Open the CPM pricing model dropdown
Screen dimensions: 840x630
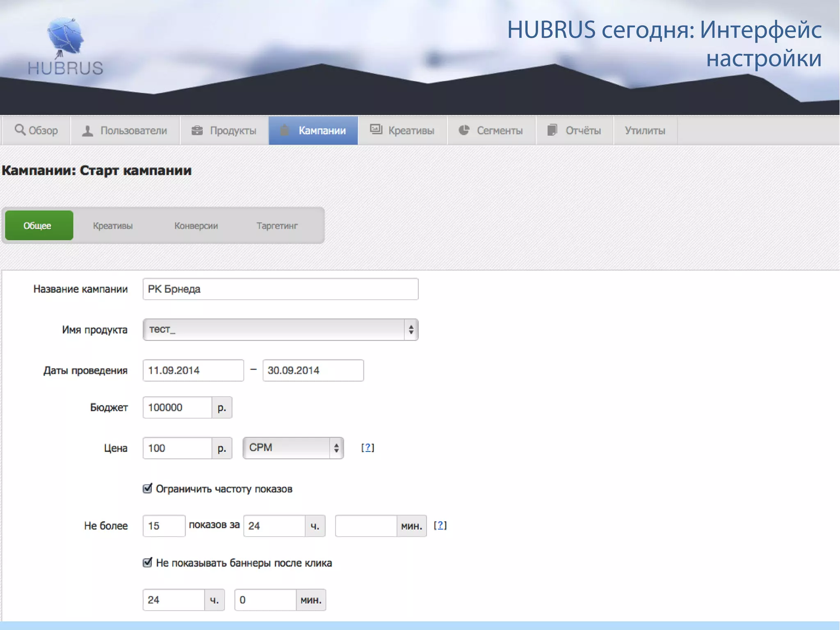[293, 448]
